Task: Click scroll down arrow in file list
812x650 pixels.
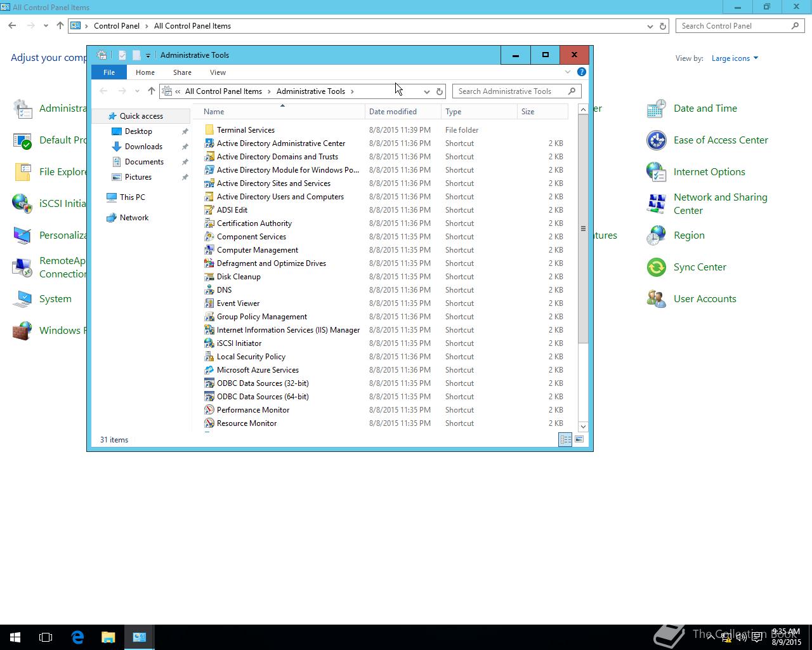Action: (583, 427)
